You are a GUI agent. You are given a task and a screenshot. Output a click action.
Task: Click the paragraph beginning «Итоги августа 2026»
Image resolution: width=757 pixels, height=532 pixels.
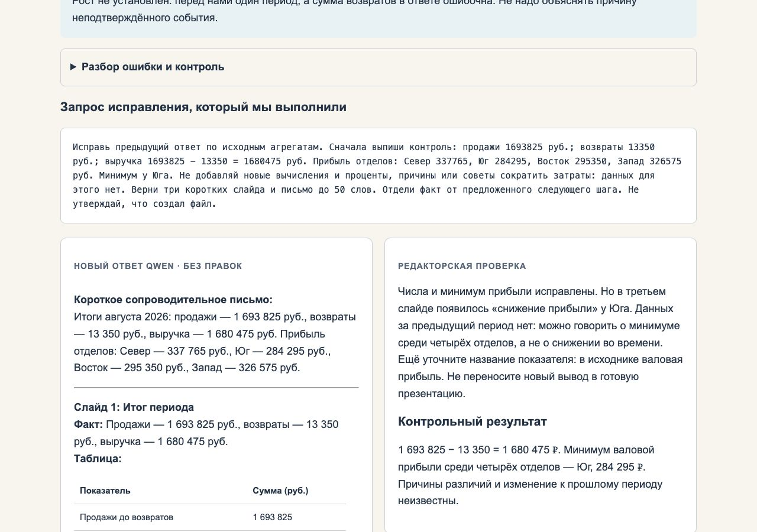[216, 342]
